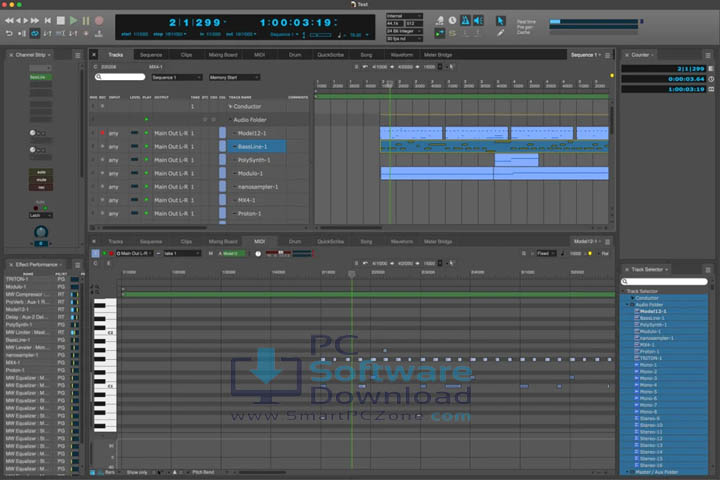720x480 pixels.
Task: Close the top editor with X button
Action: click(94, 55)
